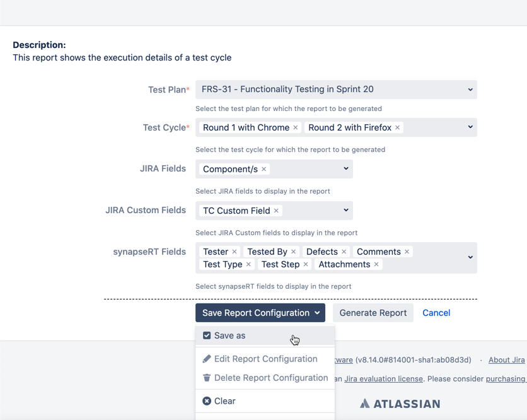Viewport: 527px width, 420px height.
Task: Toggle the Save as checkbox
Action: tap(207, 335)
